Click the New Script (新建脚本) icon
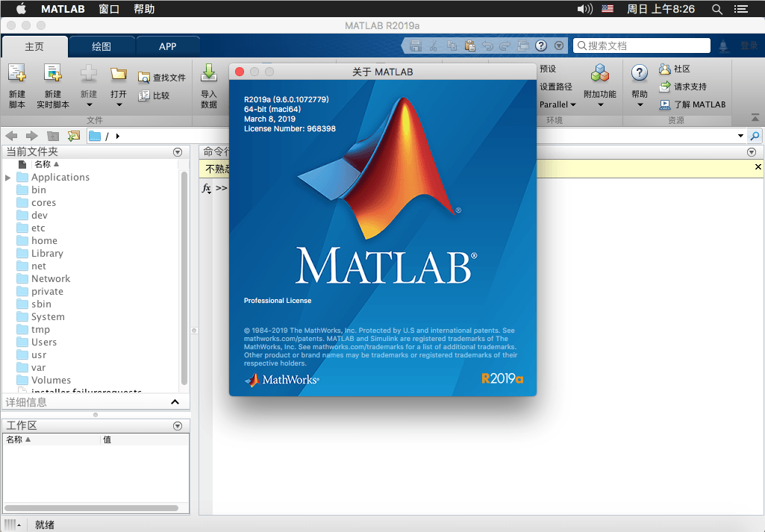Viewport: 765px width, 532px height. coord(17,73)
